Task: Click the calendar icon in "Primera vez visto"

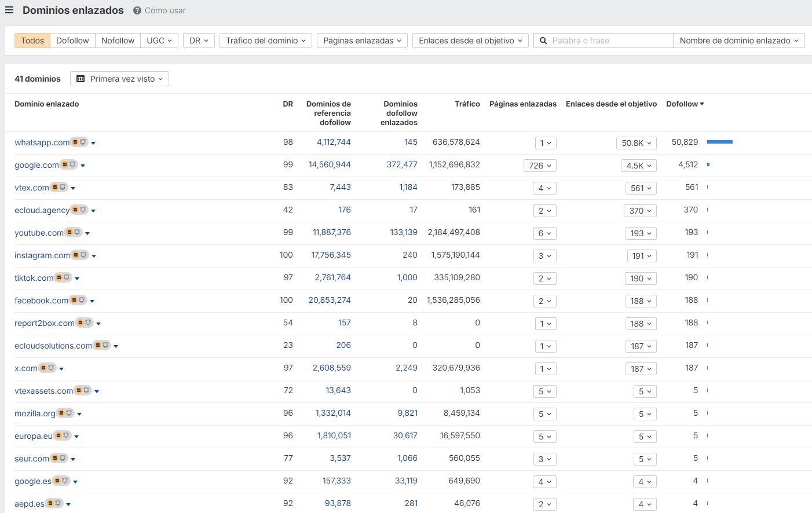Action: click(81, 78)
